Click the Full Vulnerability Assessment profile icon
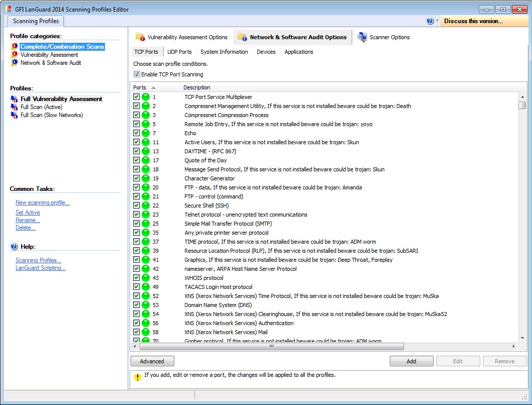532x405 pixels. pyautogui.click(x=14, y=99)
